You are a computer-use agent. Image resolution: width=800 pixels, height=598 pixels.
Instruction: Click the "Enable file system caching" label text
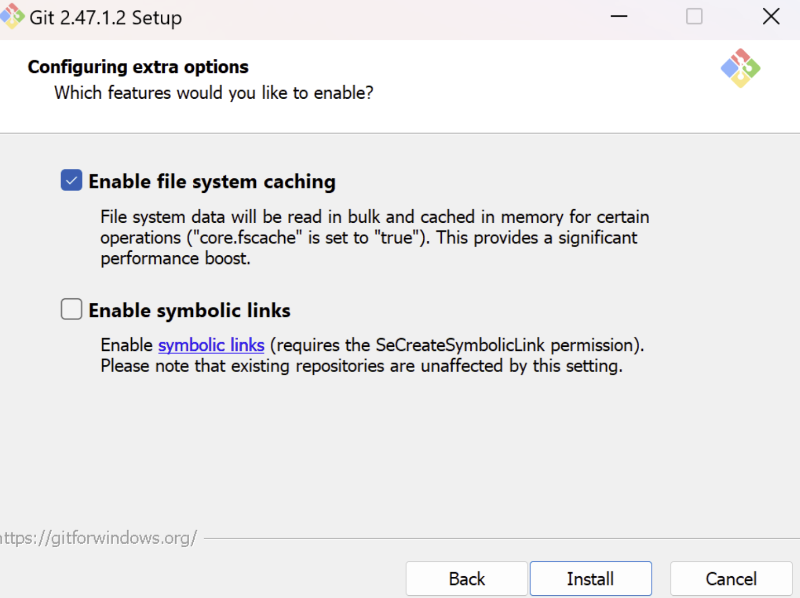click(x=212, y=182)
